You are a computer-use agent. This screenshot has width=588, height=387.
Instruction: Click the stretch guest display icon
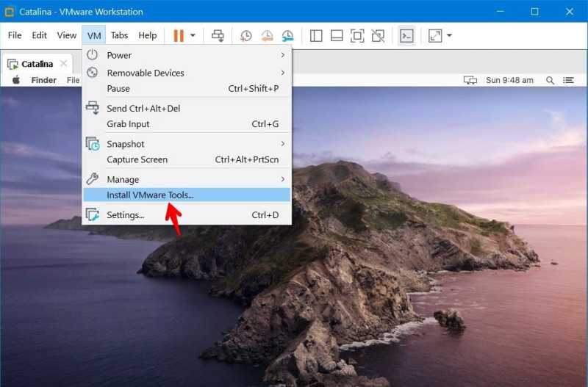click(435, 35)
